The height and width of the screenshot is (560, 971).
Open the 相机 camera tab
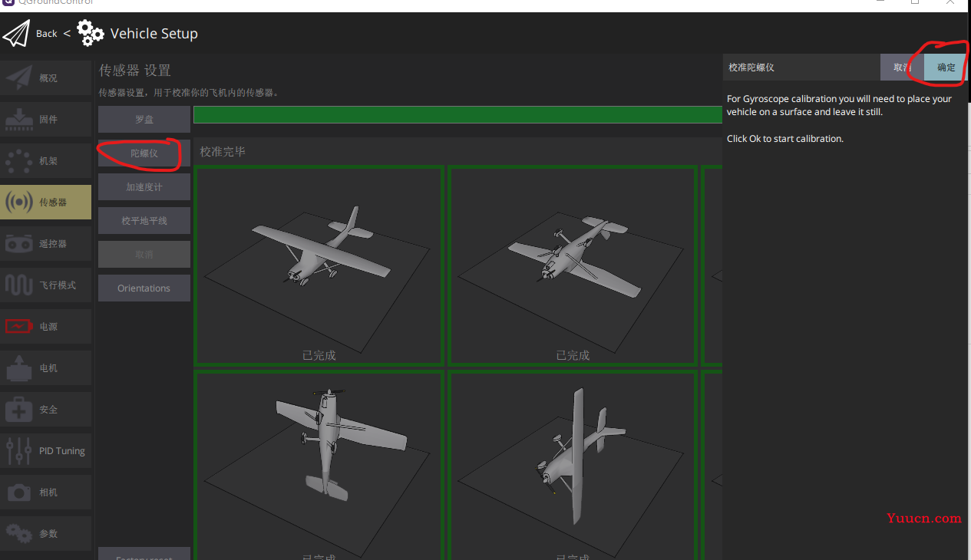[x=46, y=492]
